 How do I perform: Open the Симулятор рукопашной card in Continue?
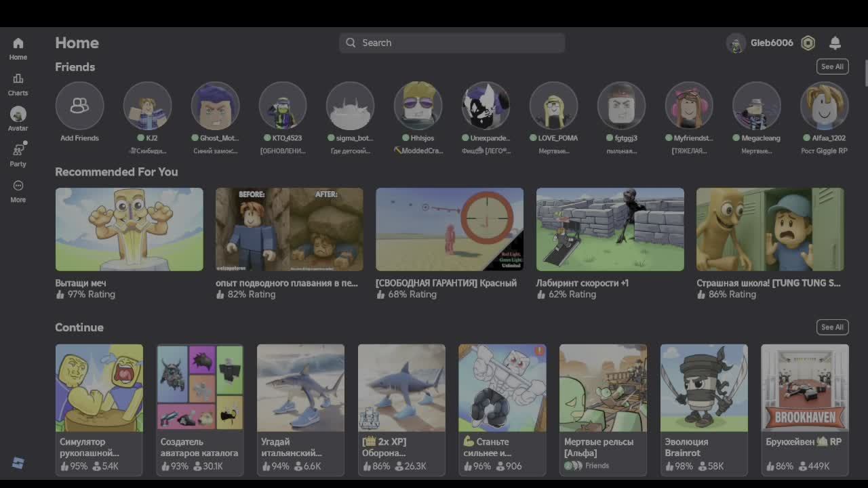[99, 410]
